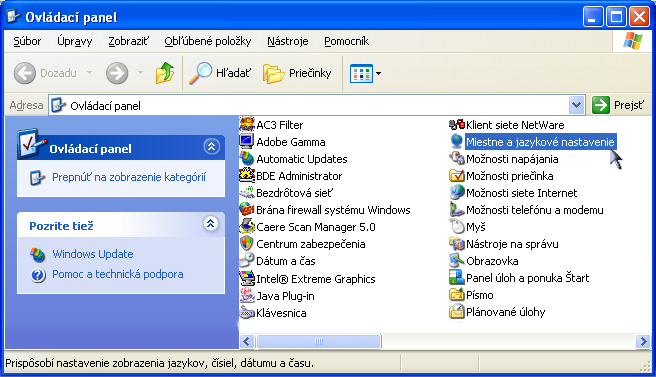This screenshot has height=377, width=656.
Task: Open the Možnosti siete Internet icon
Action: tap(457, 192)
